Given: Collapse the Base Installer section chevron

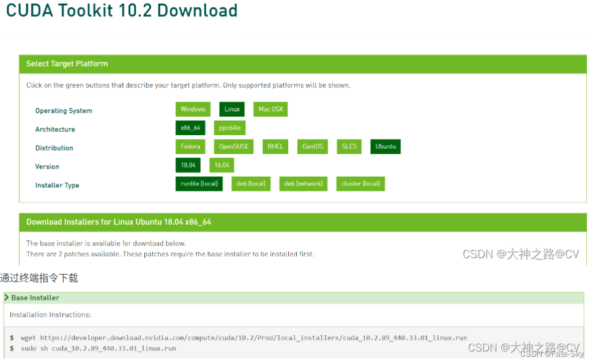Looking at the screenshot, I should (x=7, y=297).
